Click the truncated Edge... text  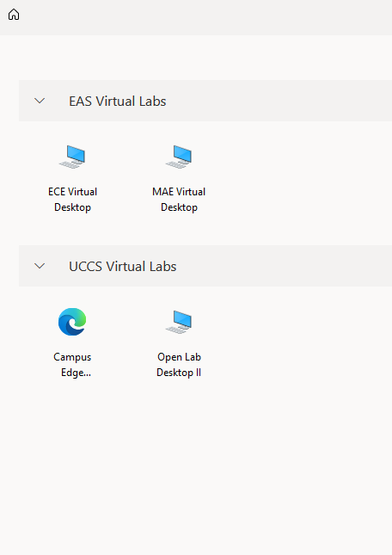[x=76, y=373]
